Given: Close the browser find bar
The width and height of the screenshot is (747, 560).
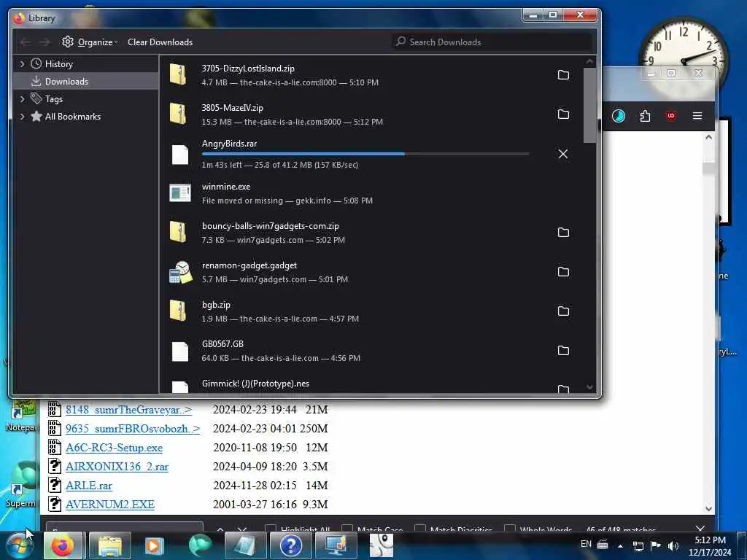Looking at the screenshot, I should click(700, 528).
